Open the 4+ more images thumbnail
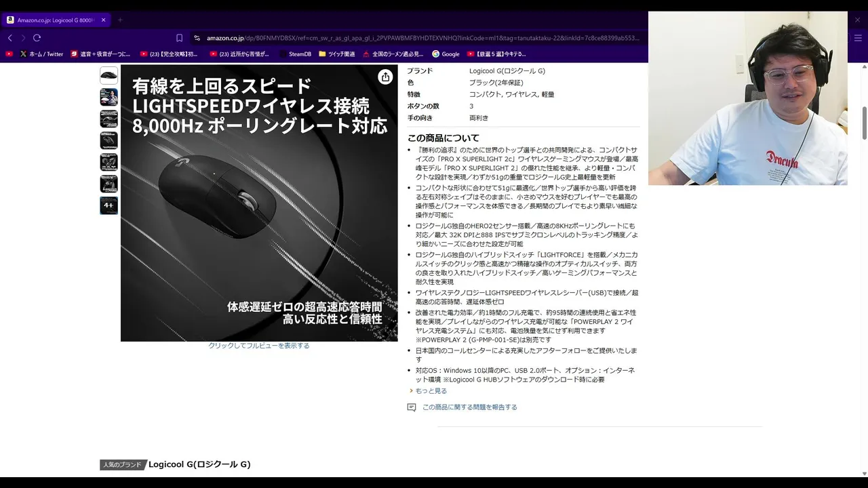The height and width of the screenshot is (488, 868). pos(108,205)
